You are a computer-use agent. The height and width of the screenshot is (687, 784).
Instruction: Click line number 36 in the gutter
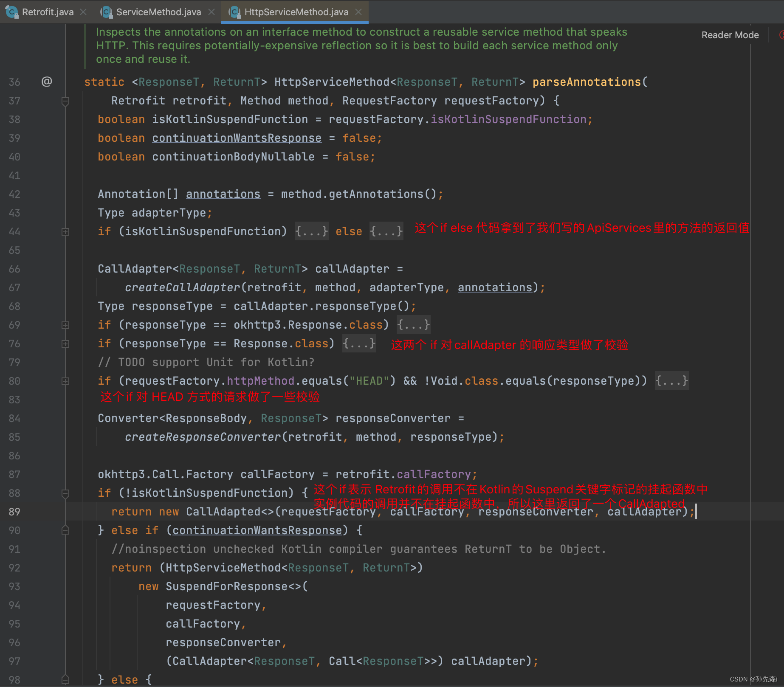[x=14, y=82]
